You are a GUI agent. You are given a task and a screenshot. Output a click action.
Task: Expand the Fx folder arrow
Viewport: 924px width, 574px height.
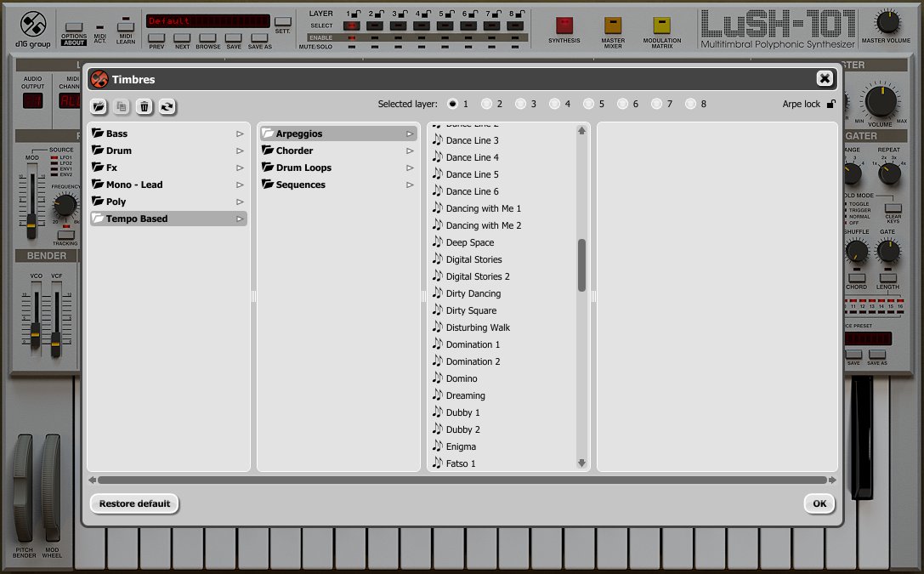tap(240, 168)
